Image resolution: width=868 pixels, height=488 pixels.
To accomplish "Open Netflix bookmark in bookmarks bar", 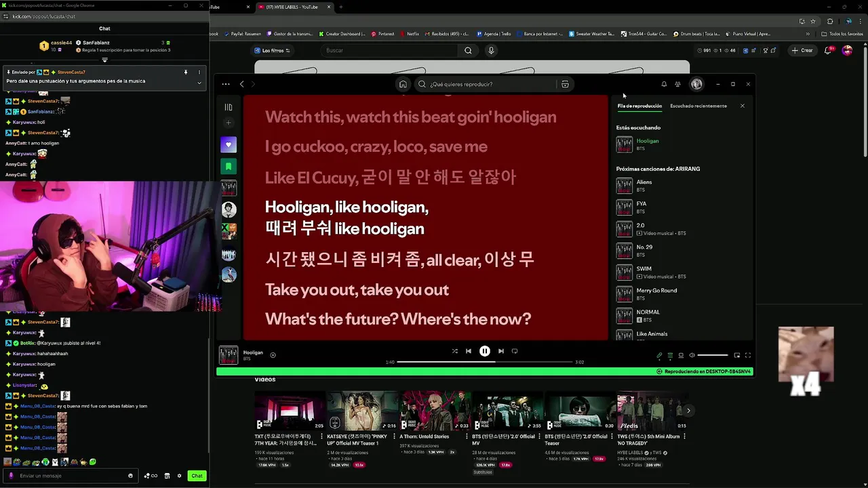I will click(409, 34).
